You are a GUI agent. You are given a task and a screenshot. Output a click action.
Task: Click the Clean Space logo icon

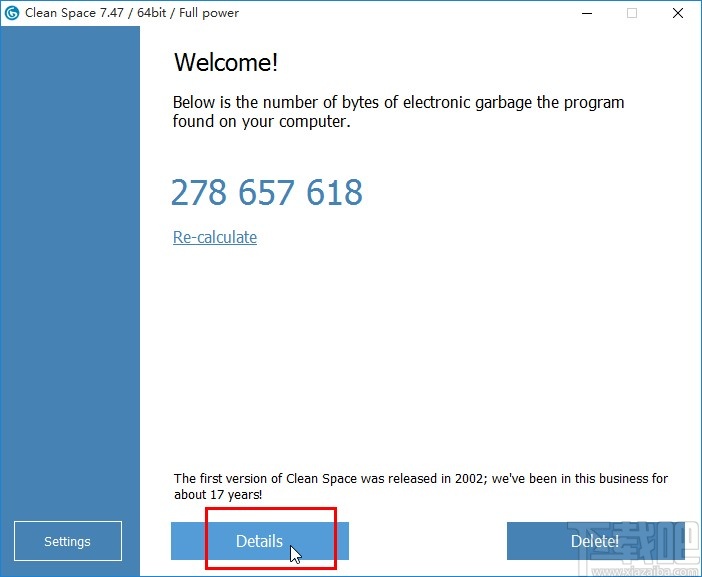coord(12,13)
